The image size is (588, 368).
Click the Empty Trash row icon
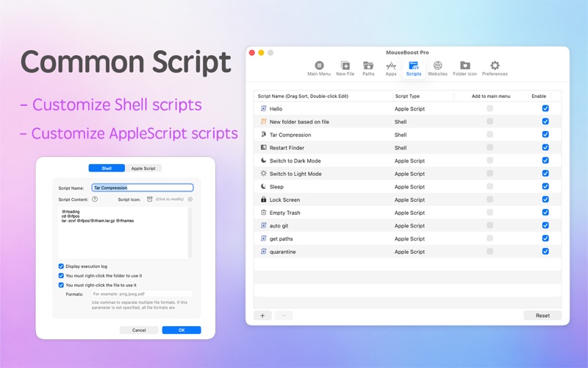263,213
